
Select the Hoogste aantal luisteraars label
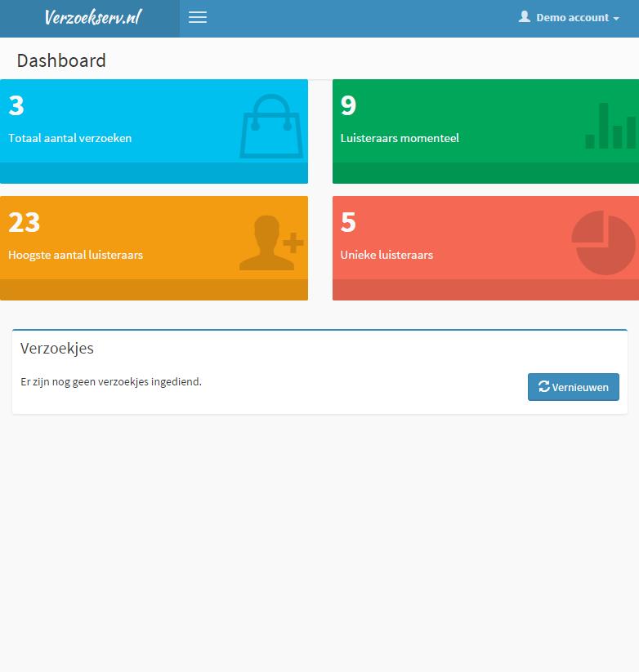coord(75,255)
